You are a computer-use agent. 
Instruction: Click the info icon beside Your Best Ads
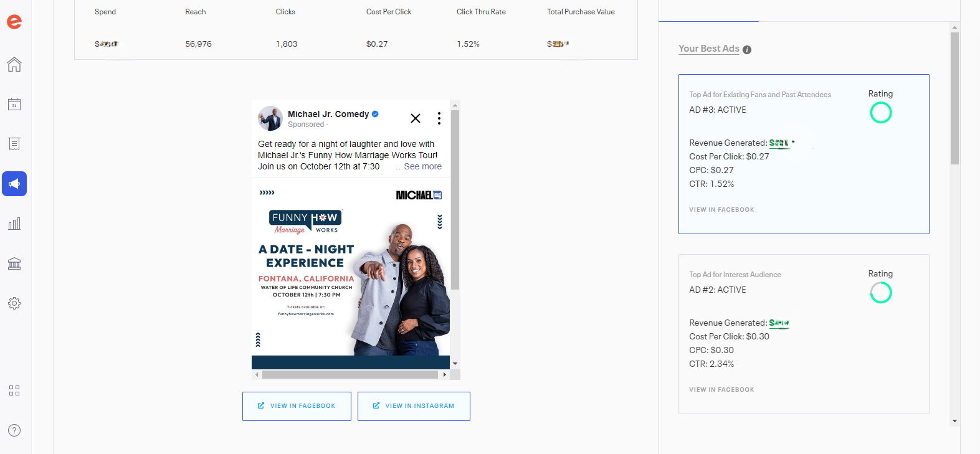tap(747, 50)
